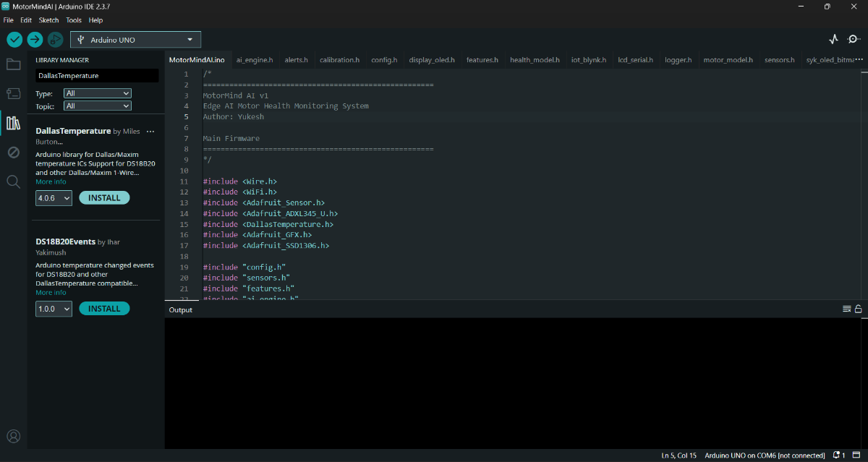Screen dimensions: 868x462
Task: Click More info link for DS18B20Events
Action: click(x=51, y=292)
